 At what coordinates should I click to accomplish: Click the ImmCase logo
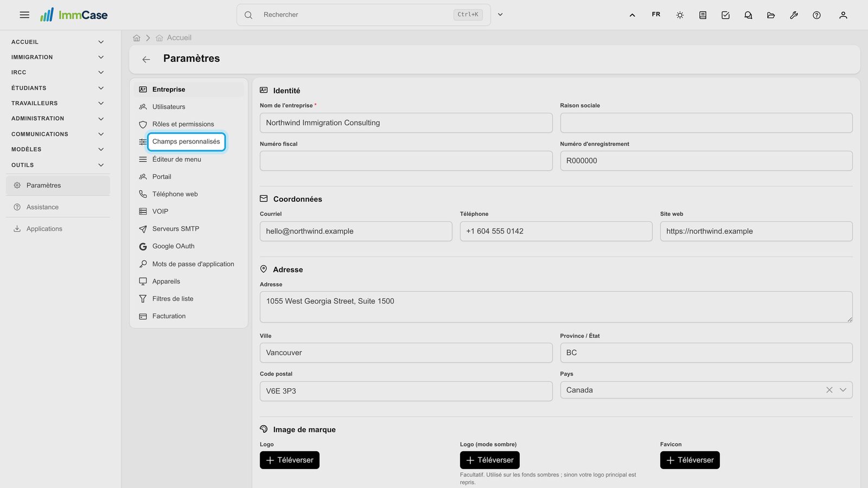[x=74, y=15]
